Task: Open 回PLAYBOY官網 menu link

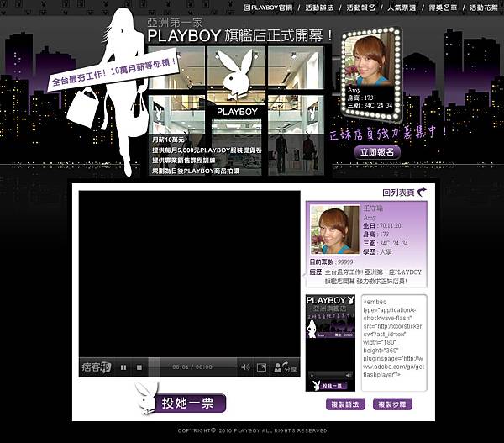Action: coord(268,8)
